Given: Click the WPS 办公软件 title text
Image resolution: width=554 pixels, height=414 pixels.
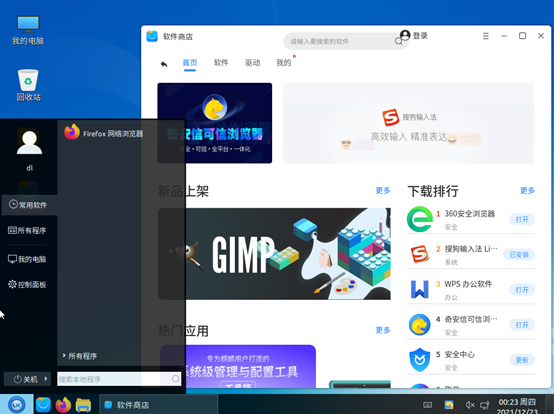Looking at the screenshot, I should point(468,284).
